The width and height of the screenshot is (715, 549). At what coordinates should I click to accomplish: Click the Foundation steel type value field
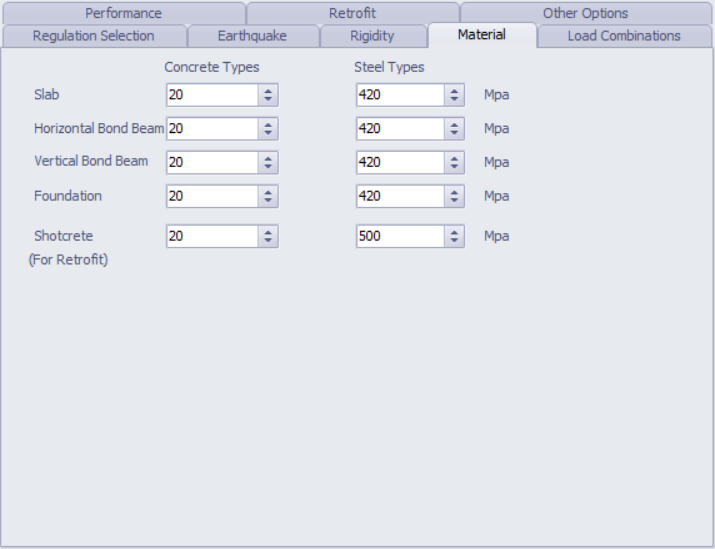coord(400,196)
